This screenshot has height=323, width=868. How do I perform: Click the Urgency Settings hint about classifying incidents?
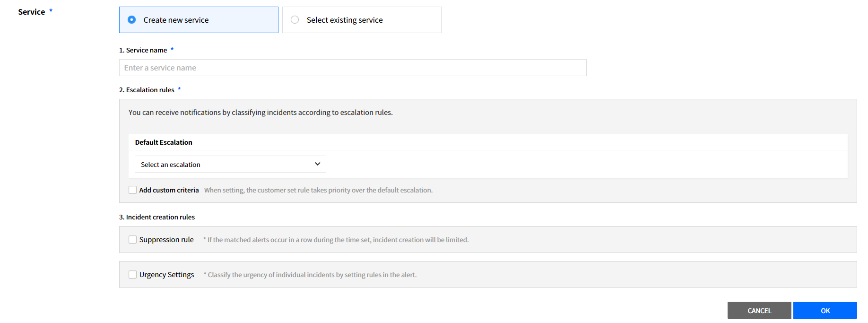(311, 275)
